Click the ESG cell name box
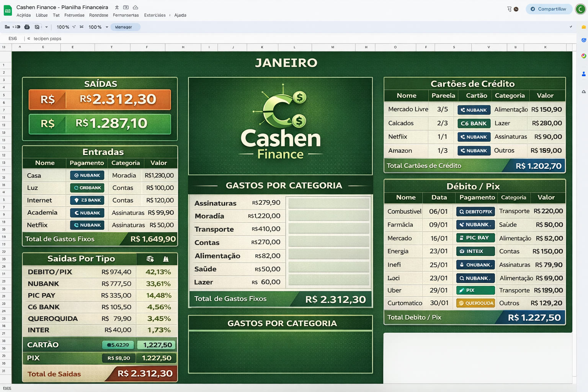 pyautogui.click(x=13, y=39)
